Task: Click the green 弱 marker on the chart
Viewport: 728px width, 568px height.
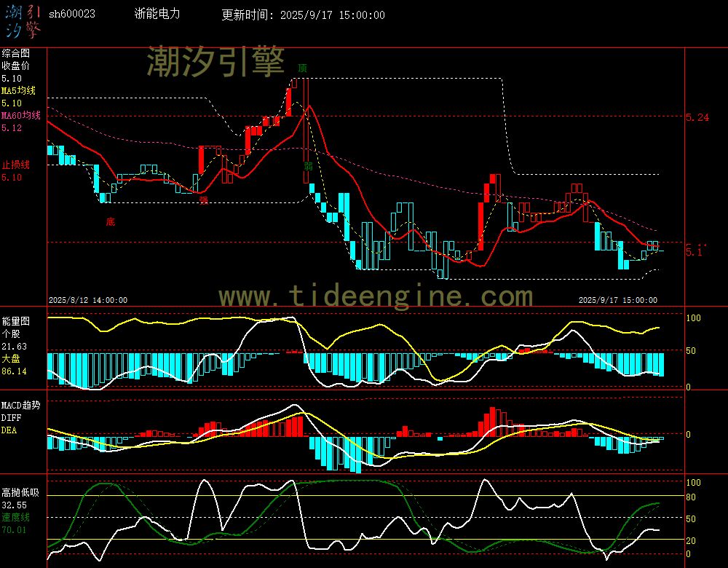Action: click(x=308, y=166)
